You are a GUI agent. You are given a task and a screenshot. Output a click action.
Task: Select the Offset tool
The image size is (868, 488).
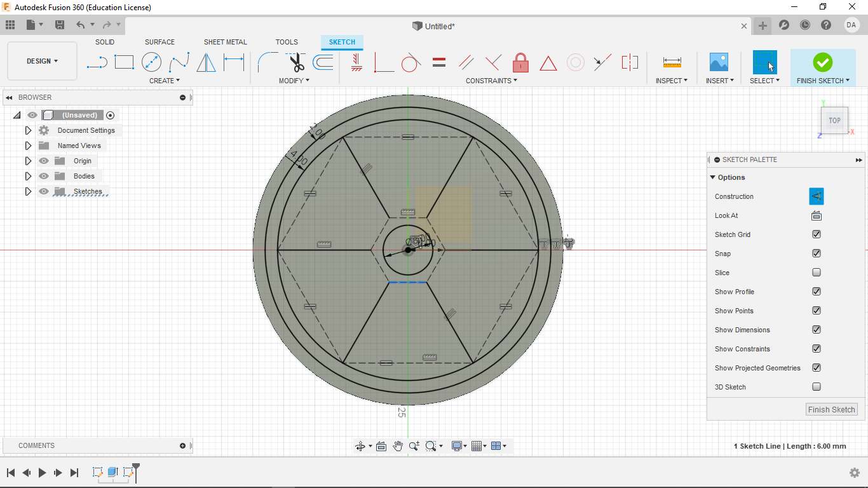click(323, 62)
